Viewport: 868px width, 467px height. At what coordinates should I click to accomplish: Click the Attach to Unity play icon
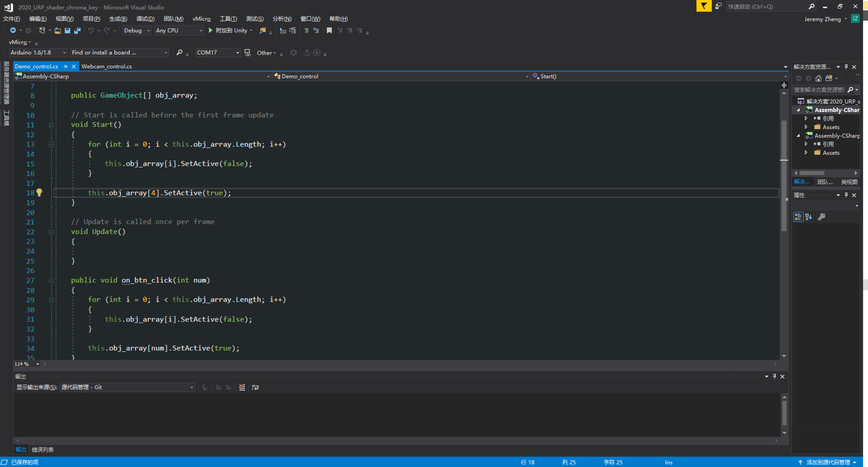point(210,30)
